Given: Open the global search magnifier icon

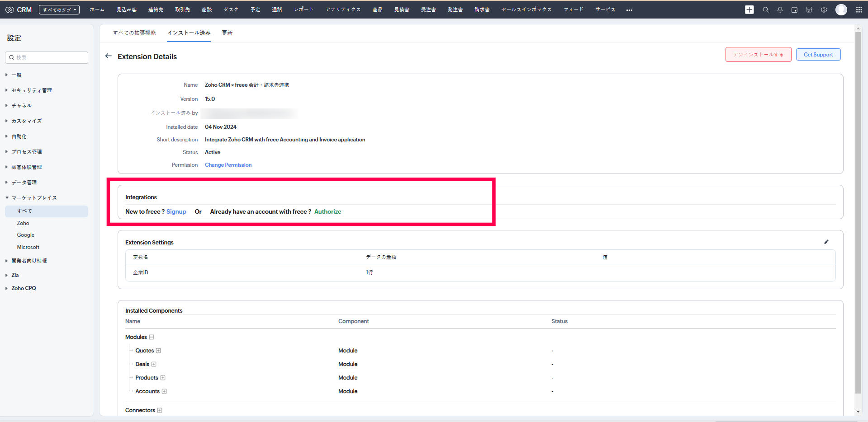Looking at the screenshot, I should coord(766,9).
